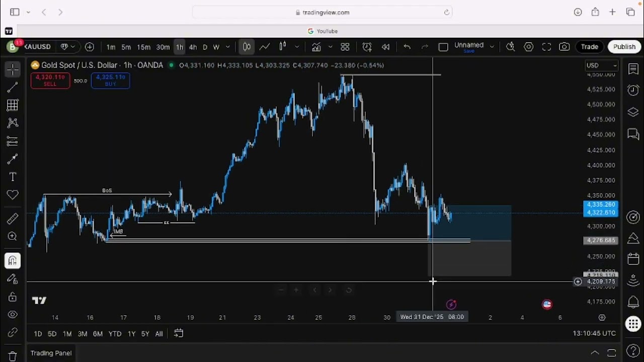Image resolution: width=644 pixels, height=362 pixels.
Task: Undo the last chart action
Action: (x=407, y=47)
